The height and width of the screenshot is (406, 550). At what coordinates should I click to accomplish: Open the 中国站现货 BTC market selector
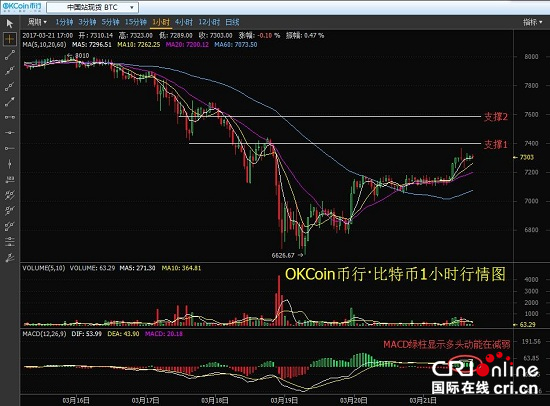(x=93, y=7)
